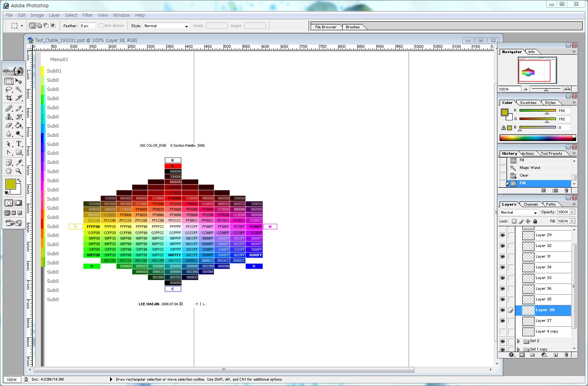
Task: Select the Dodge tool
Action: pos(19,134)
